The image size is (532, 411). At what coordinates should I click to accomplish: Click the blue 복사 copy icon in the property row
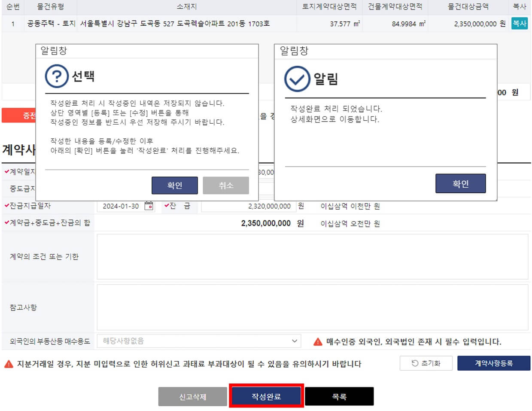[x=519, y=23]
